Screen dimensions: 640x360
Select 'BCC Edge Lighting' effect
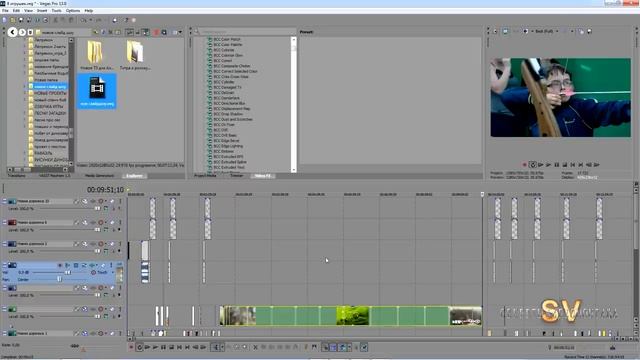coord(228,146)
